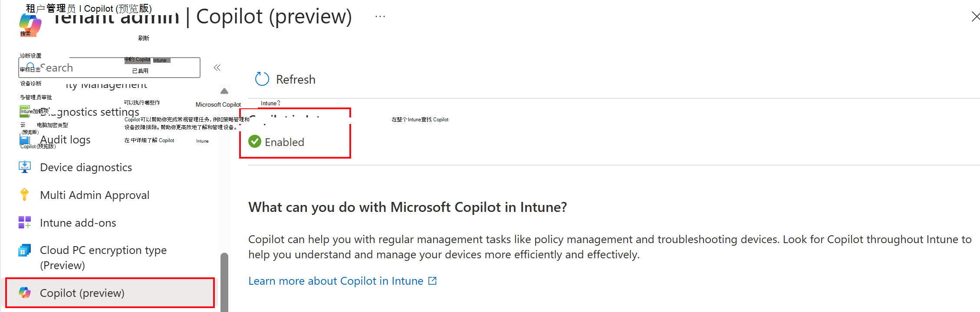Click the Cloud PC encryption icon
Viewport: 980px width, 312px height.
(25, 250)
